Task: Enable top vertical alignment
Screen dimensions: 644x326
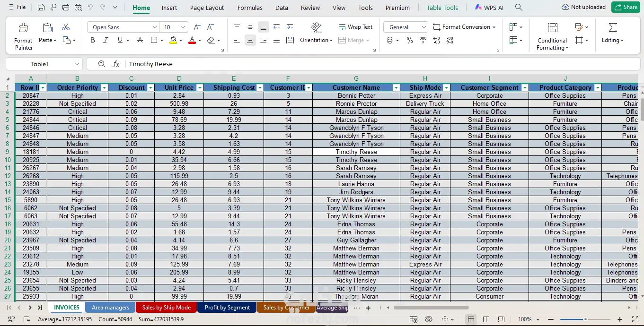Action: pos(237,27)
